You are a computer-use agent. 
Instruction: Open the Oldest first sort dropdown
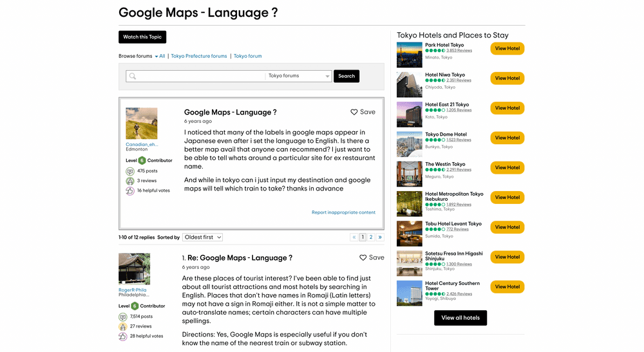202,237
